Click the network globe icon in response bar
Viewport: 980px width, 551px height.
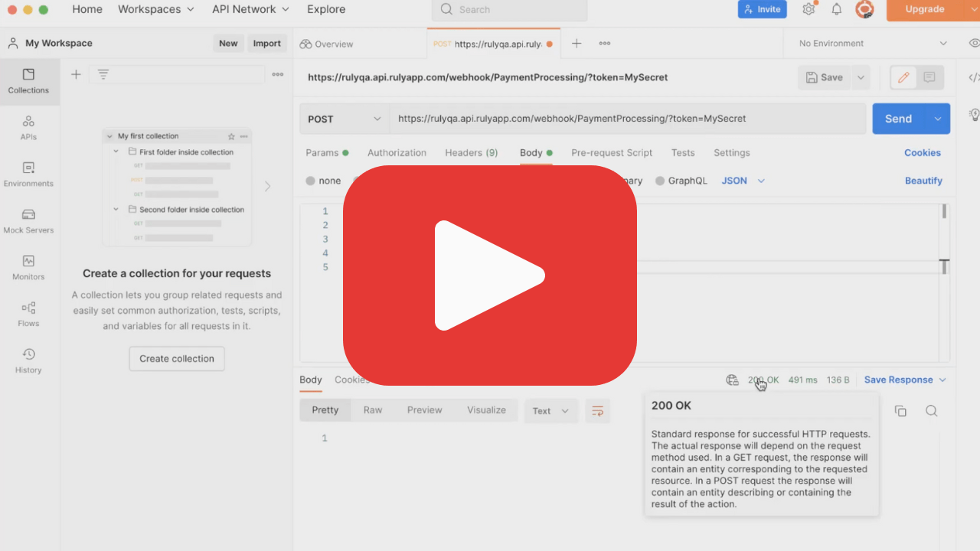pos(732,380)
